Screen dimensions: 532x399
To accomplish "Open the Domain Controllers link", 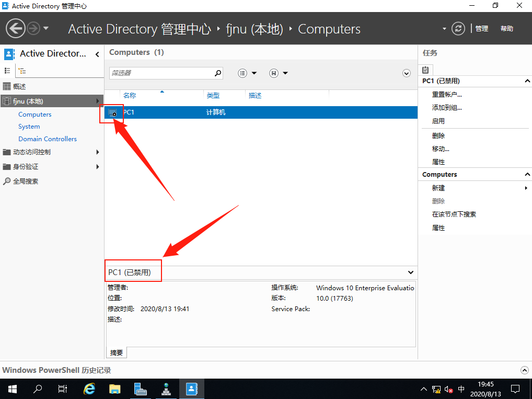I will (x=48, y=139).
